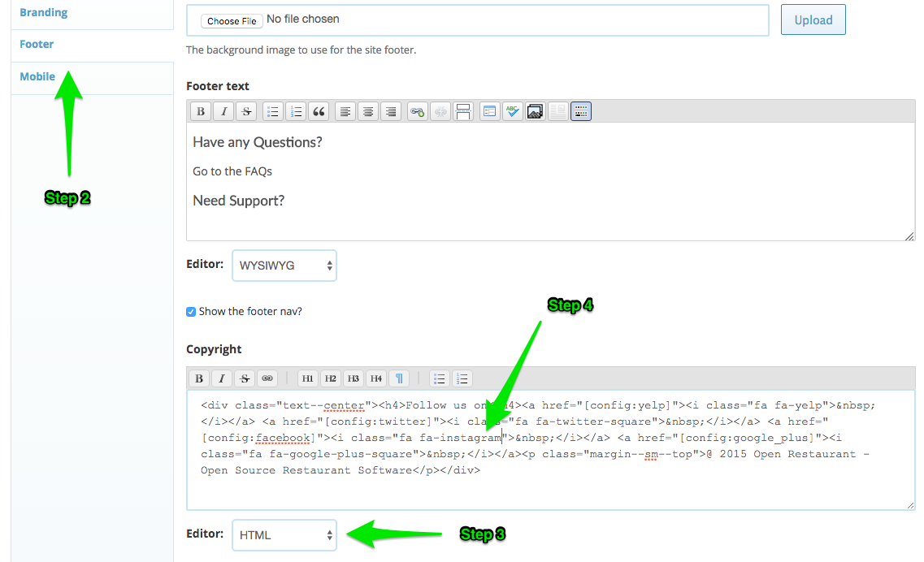Click 'No file chosen' text
Viewport: 924px width, 562px height.
pos(303,19)
